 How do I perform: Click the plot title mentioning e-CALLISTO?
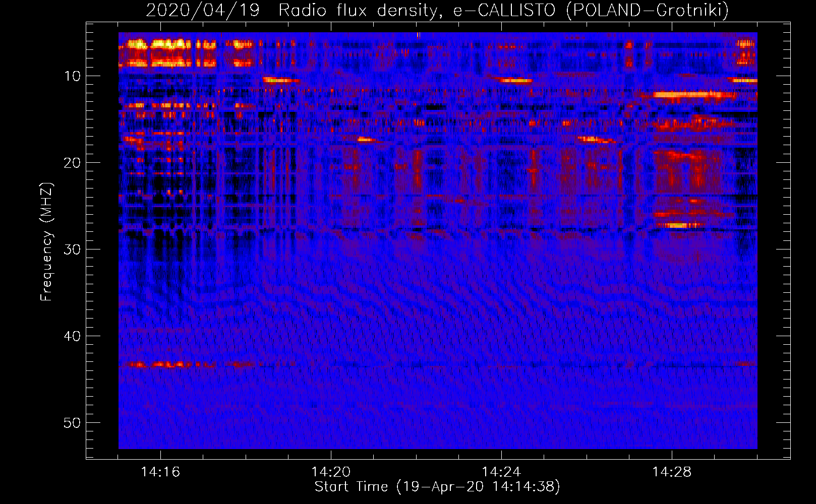click(437, 10)
